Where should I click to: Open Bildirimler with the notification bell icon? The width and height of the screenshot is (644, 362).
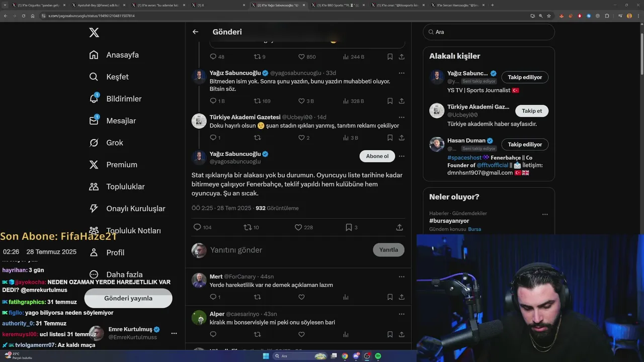coord(94,99)
